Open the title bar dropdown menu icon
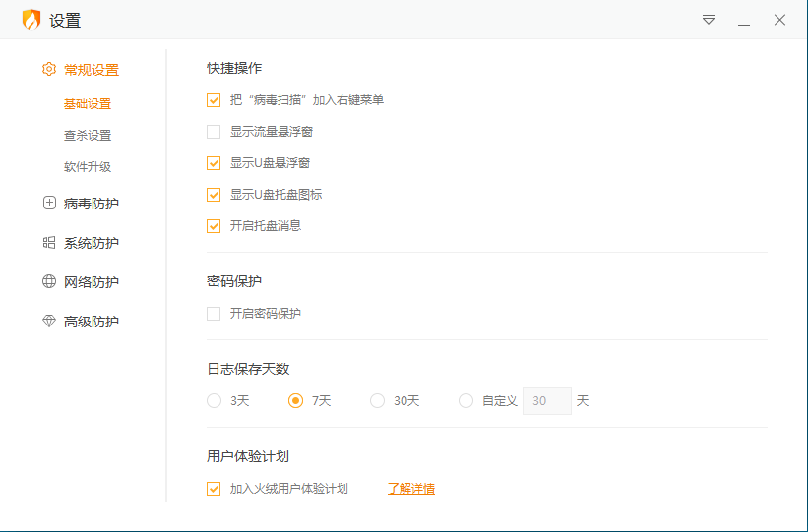808x532 pixels. click(709, 20)
